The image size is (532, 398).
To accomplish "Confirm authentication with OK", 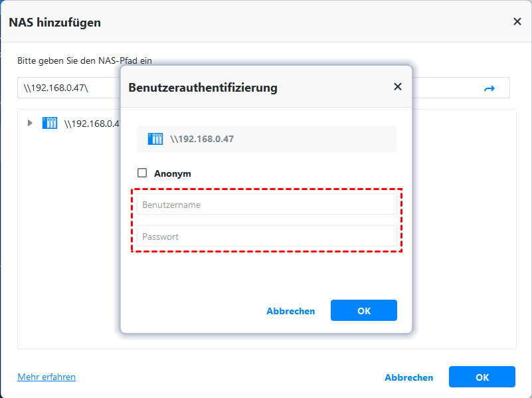I will (x=363, y=310).
